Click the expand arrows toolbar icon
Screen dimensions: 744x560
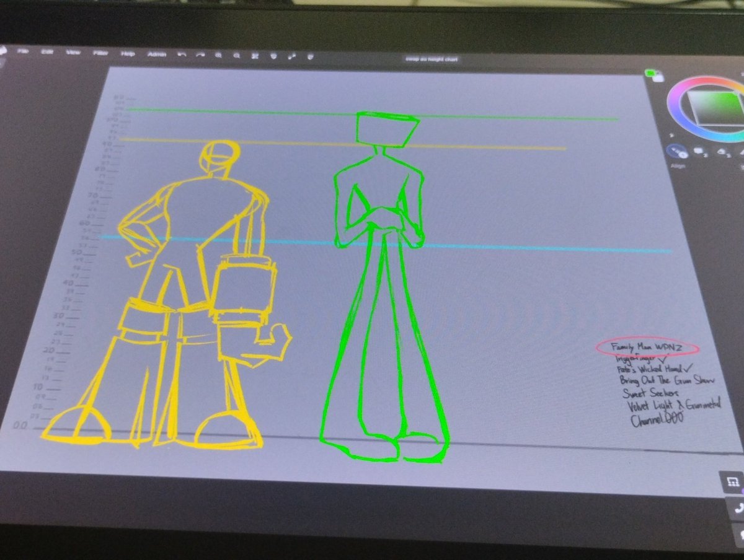point(292,56)
